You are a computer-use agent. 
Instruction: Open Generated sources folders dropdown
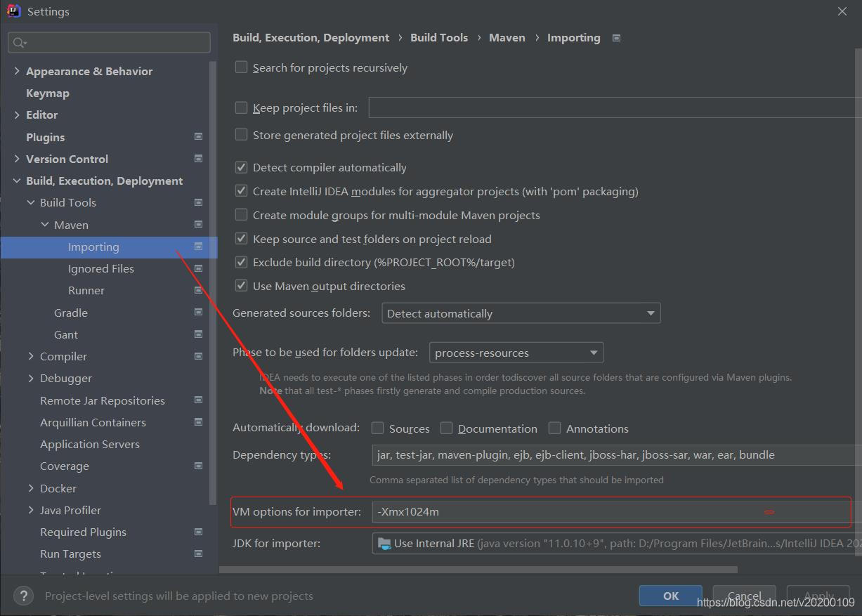pyautogui.click(x=521, y=313)
